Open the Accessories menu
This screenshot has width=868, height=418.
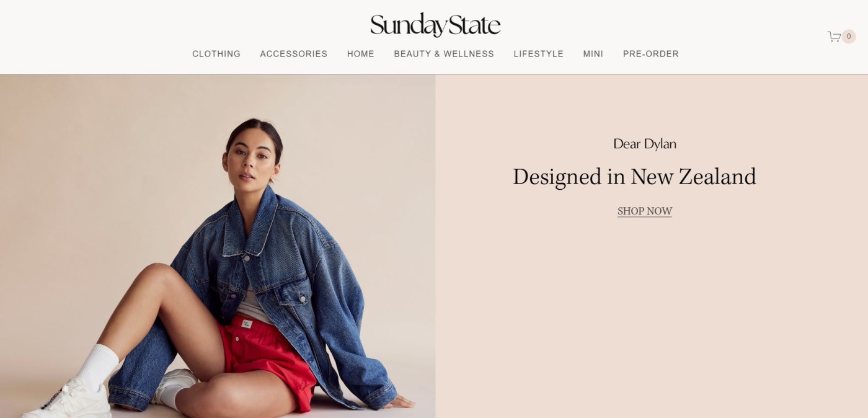(x=294, y=54)
